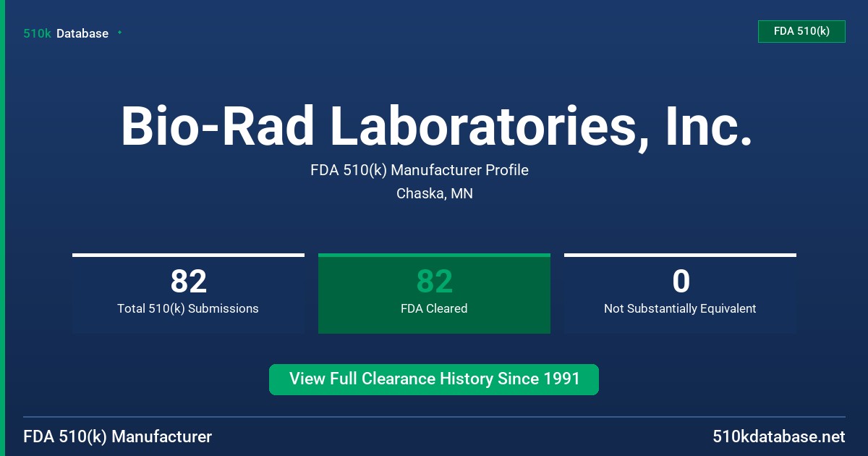Click the Chaska, MN location text
Image resolution: width=868 pixels, height=456 pixels.
point(435,194)
